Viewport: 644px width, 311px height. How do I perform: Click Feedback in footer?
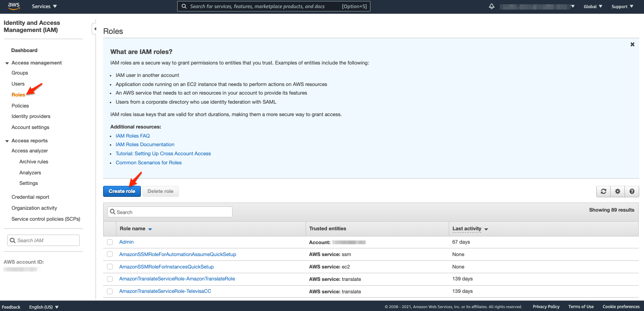point(11,307)
